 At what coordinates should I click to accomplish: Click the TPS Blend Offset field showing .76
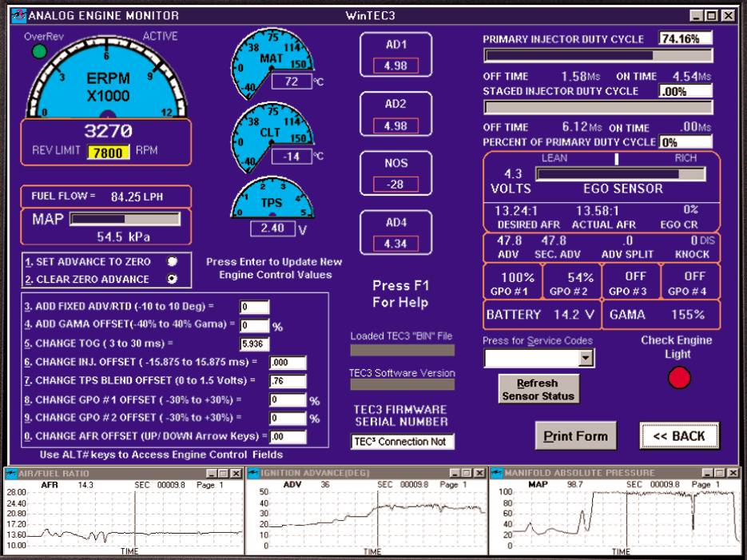[288, 381]
